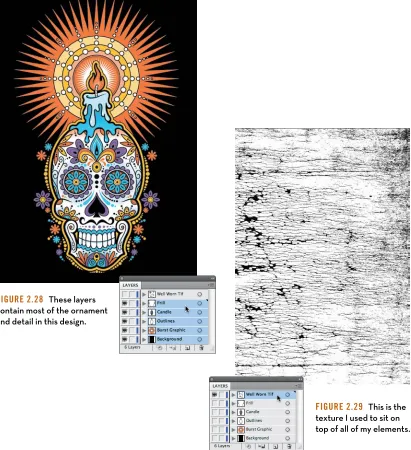Screen dimensions: 411x450
Task: Expand the highlighted Outlines layer triangle
Action: [144, 321]
